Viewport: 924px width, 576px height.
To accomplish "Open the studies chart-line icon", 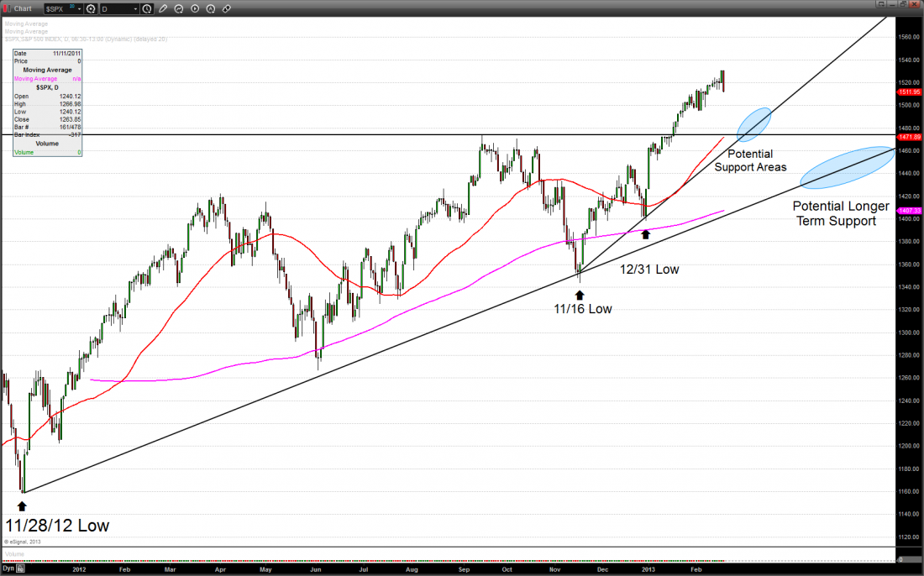I will coord(179,8).
